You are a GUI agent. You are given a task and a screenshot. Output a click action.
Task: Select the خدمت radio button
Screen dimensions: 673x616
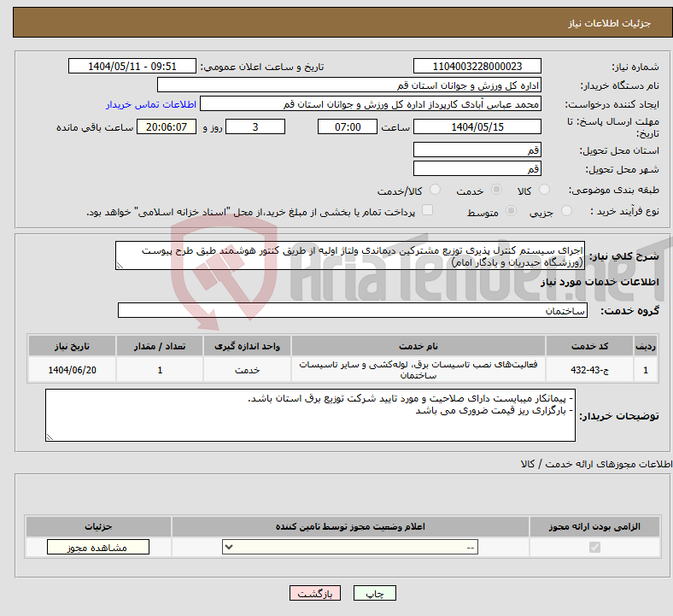tap(496, 190)
